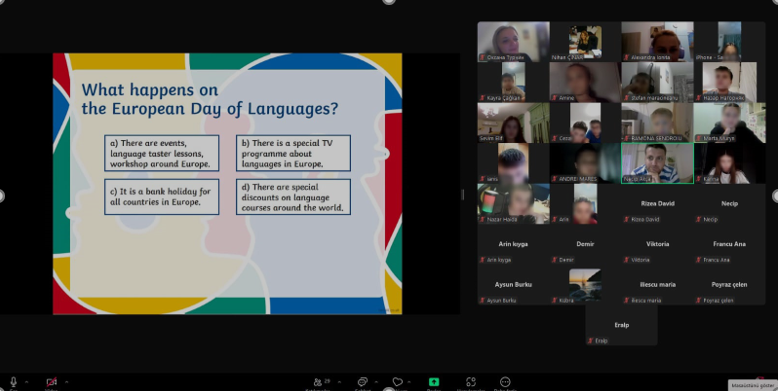Click the heart reactions icon
The width and height of the screenshot is (778, 391).
(397, 382)
